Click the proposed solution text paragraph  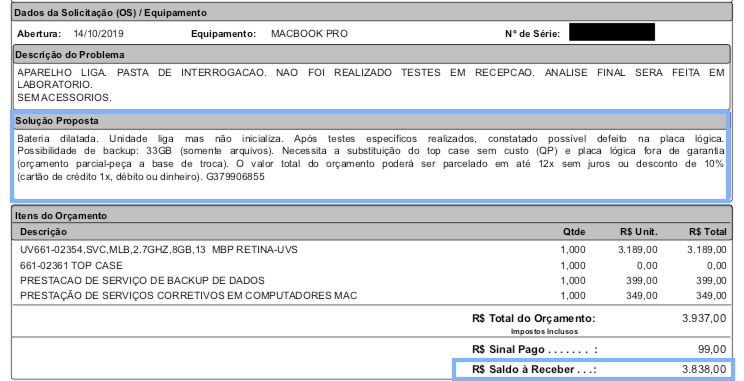click(370, 158)
